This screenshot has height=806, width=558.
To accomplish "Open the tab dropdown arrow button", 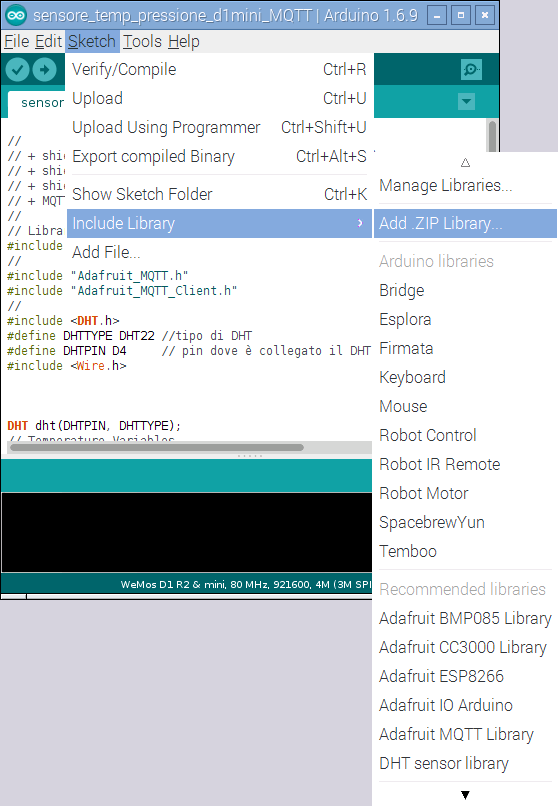I will tap(466, 101).
